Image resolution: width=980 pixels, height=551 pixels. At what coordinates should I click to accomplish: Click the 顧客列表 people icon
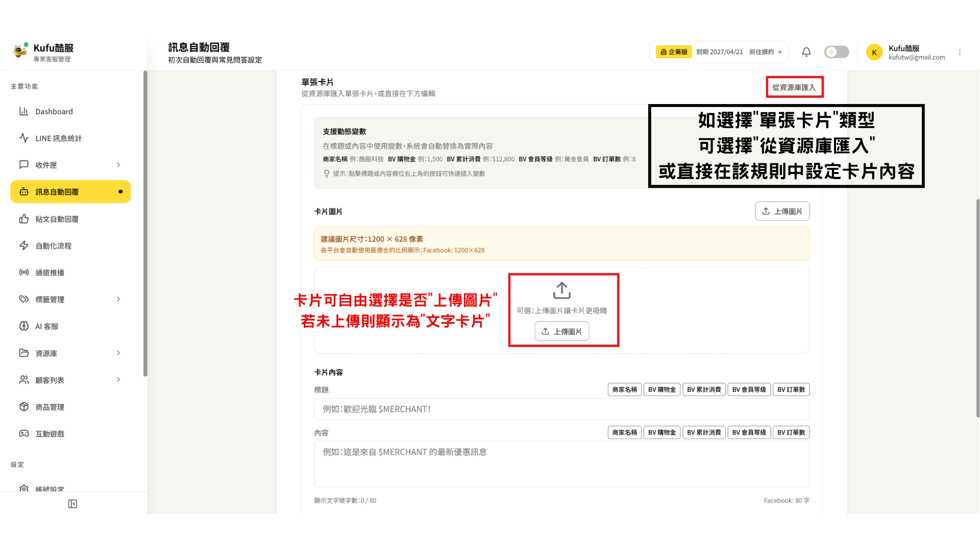click(23, 380)
